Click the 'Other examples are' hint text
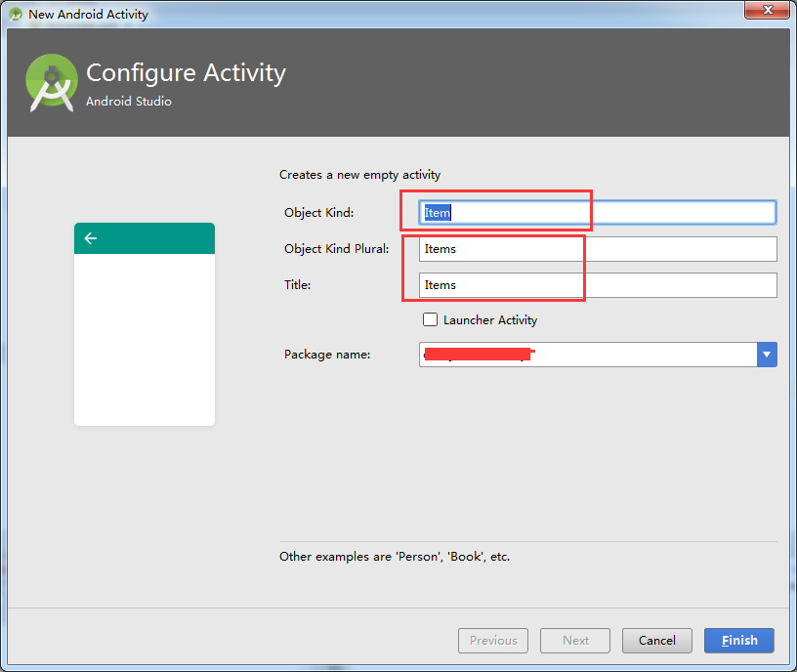797x672 pixels. pyautogui.click(x=395, y=557)
